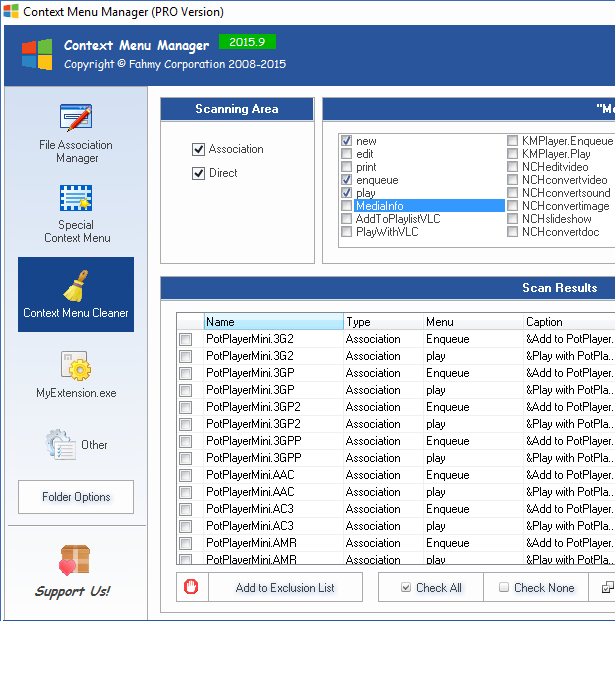Uncheck the 'play' menu checkbox
The image size is (615, 675).
click(x=346, y=192)
